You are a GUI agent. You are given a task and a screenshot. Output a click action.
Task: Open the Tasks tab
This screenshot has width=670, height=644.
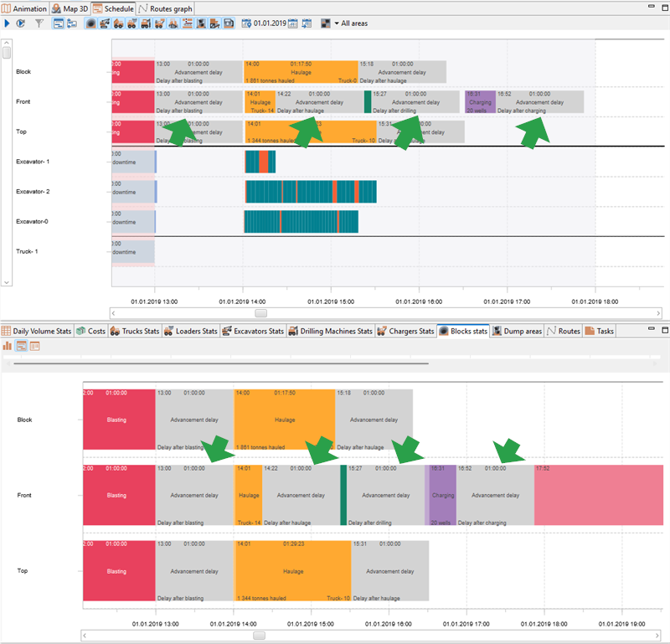(600, 331)
